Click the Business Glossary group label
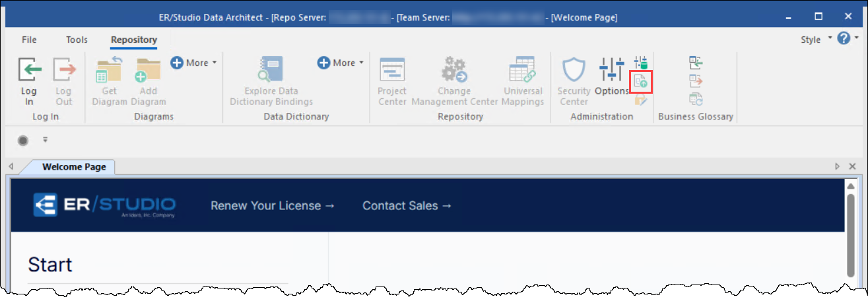The height and width of the screenshot is (303, 868). tap(696, 117)
